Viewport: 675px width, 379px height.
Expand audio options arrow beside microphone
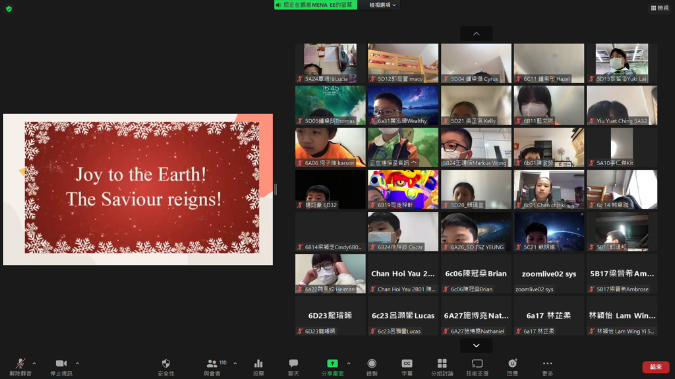[x=34, y=363]
